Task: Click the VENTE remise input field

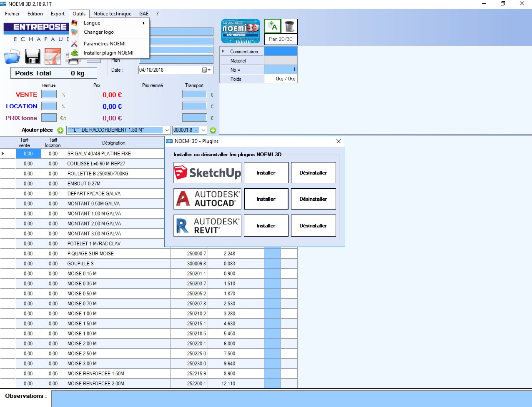Action: 49,95
